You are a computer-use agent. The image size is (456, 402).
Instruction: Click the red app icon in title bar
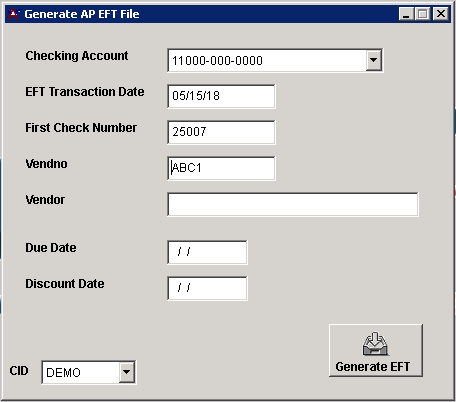pyautogui.click(x=14, y=14)
